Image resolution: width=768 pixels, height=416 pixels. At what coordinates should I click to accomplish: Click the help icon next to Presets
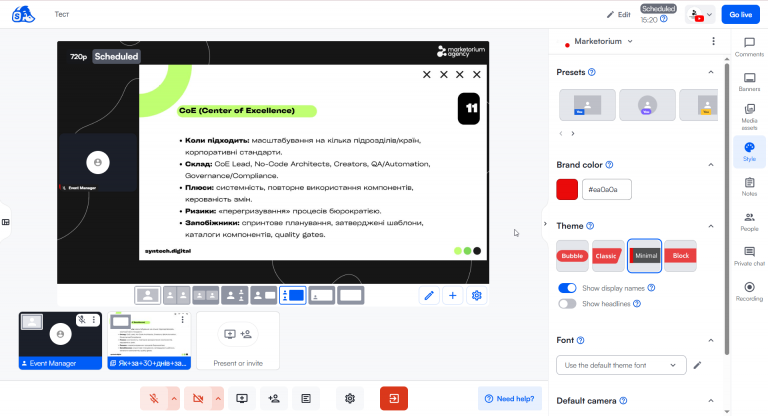click(x=592, y=72)
